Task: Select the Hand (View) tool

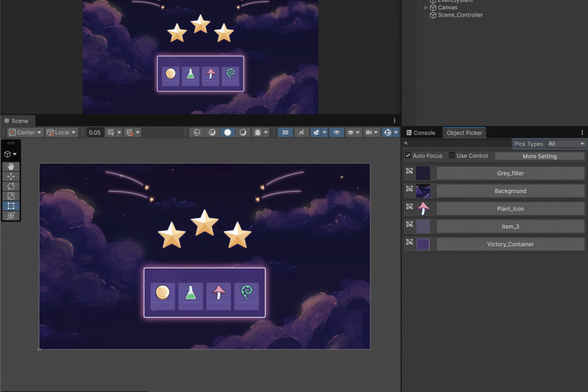Action: (11, 167)
